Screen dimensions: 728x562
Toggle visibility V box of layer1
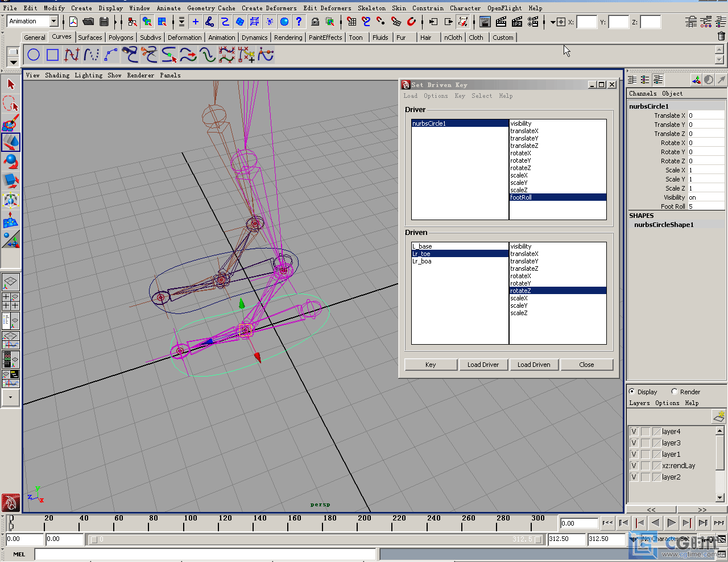coord(634,454)
